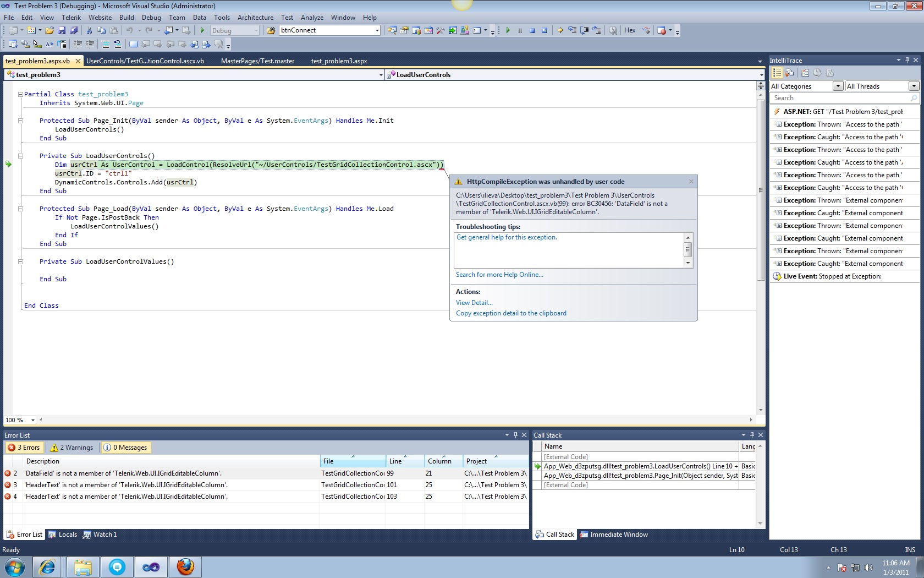Click the Break All pause icon

520,31
